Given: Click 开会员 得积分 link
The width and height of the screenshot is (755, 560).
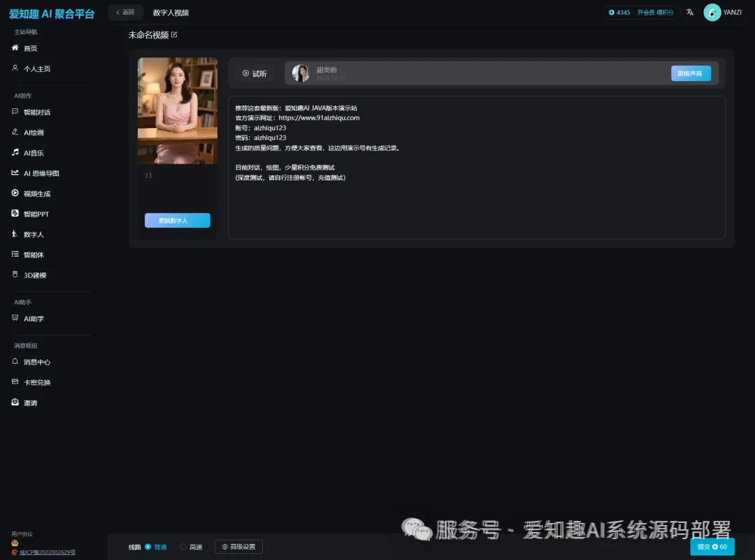Looking at the screenshot, I should 655,13.
